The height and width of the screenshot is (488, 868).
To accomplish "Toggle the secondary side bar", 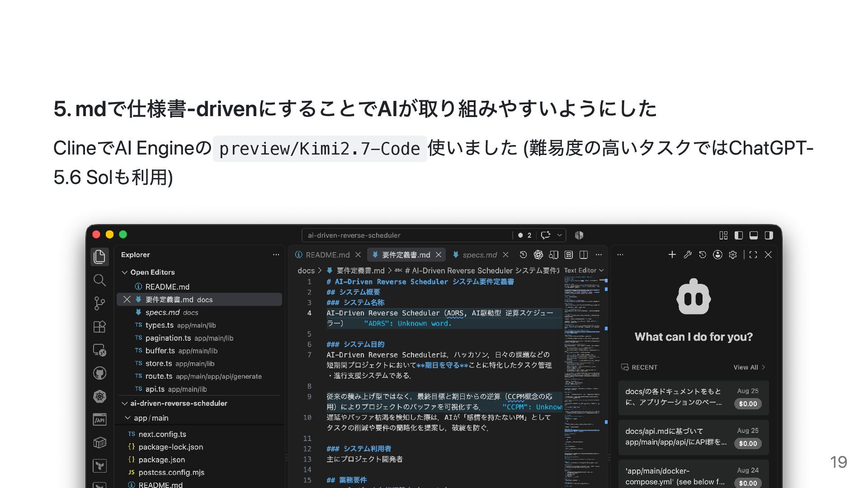I will (x=769, y=235).
